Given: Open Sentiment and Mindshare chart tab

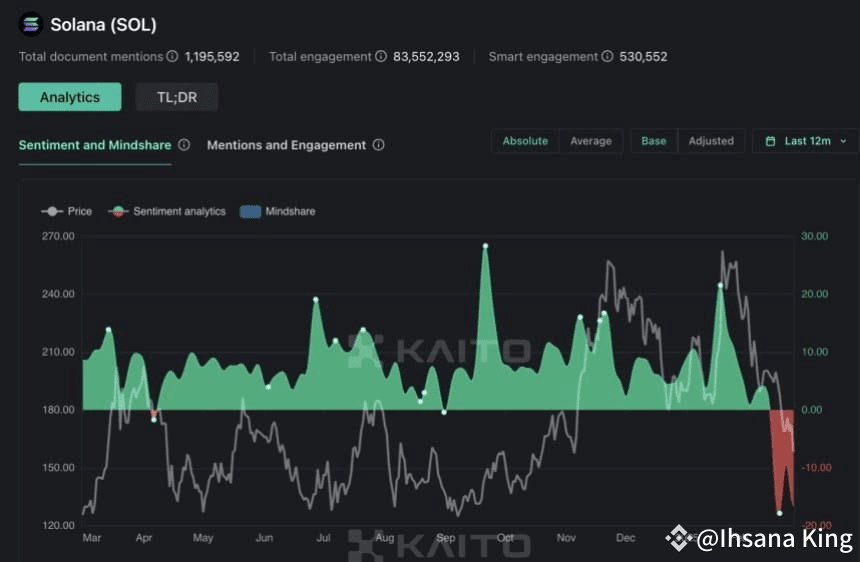Looking at the screenshot, I should (95, 145).
